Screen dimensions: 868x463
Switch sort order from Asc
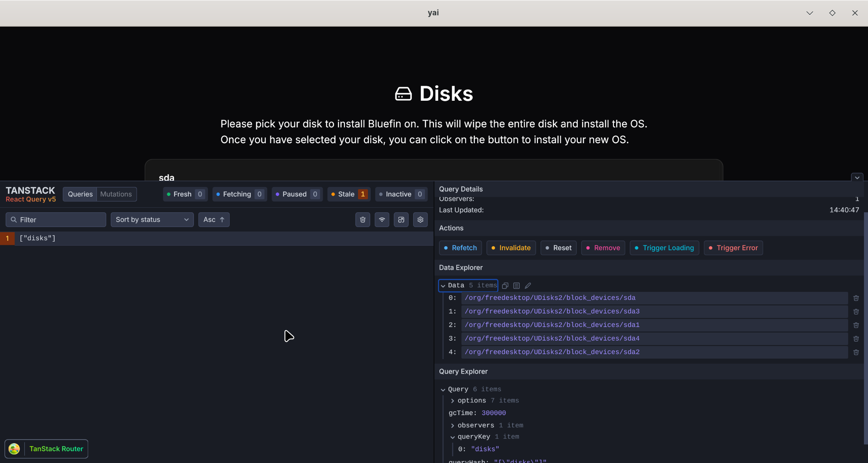214,220
